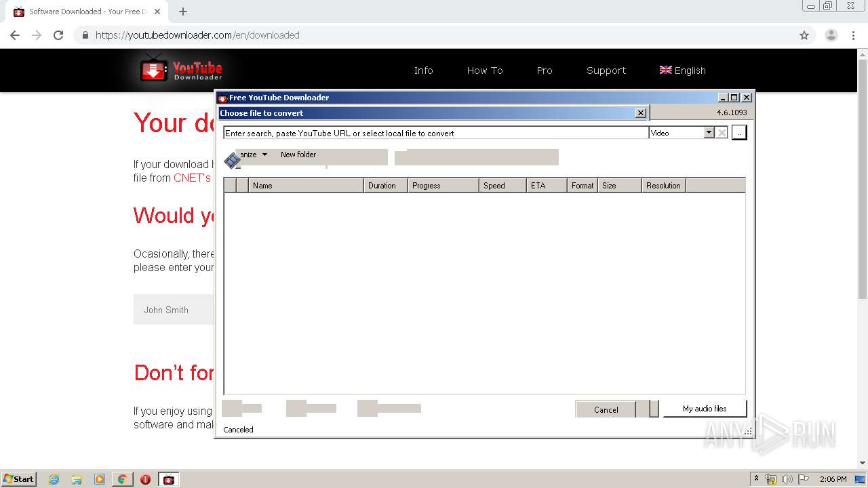The image size is (868, 488).
Task: Sort by ETA column header
Action: click(x=546, y=185)
